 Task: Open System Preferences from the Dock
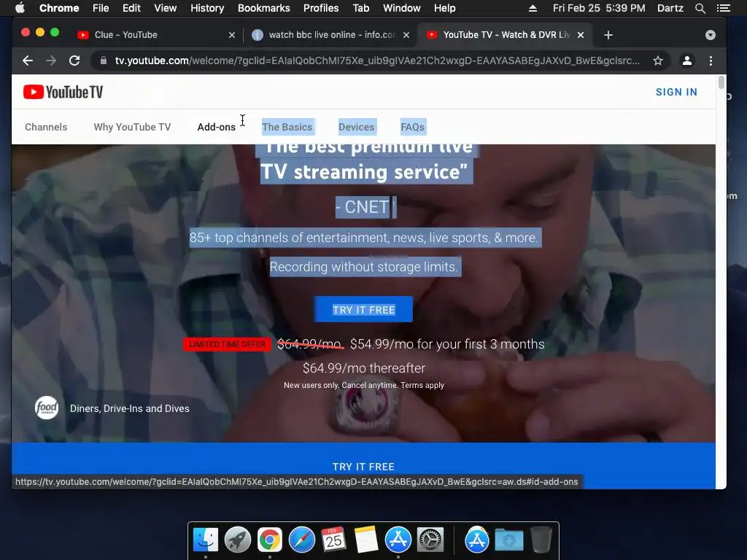tap(430, 540)
